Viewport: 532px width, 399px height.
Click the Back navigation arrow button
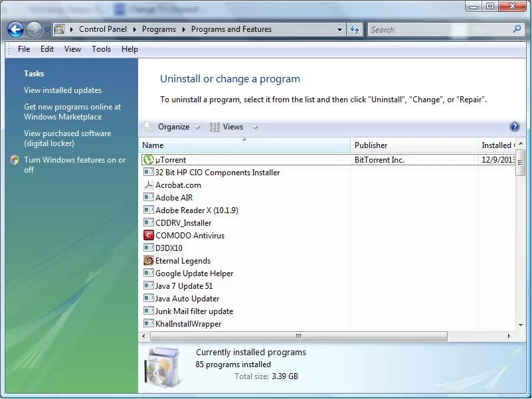(x=15, y=30)
